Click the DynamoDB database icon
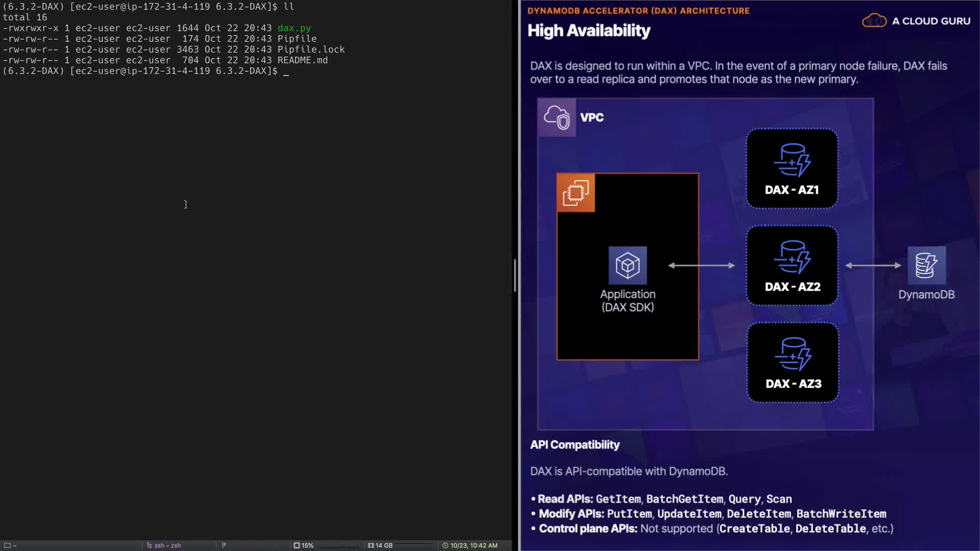The width and height of the screenshot is (980, 551). 926,265
